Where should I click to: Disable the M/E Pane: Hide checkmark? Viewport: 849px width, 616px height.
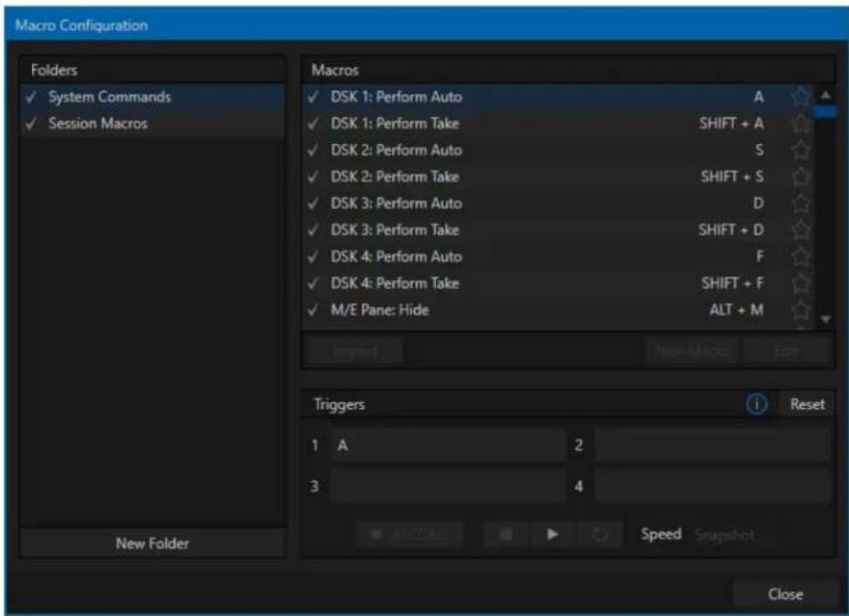click(313, 311)
